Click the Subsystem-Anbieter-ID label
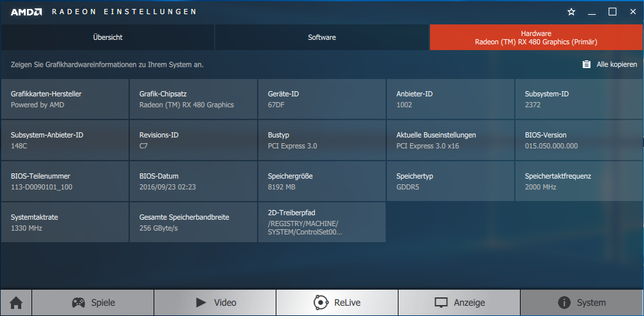 click(47, 135)
